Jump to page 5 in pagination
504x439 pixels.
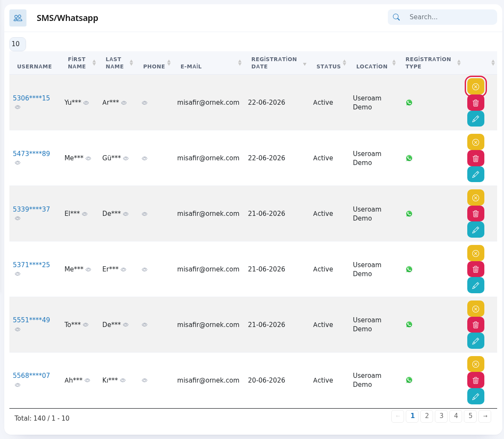pyautogui.click(x=470, y=416)
